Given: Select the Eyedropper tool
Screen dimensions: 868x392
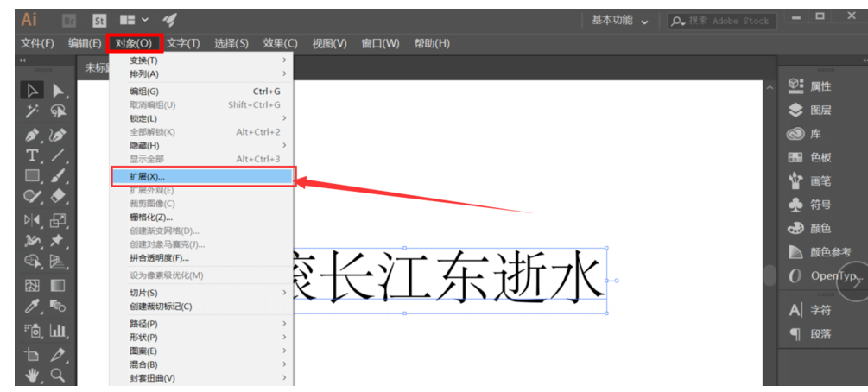Looking at the screenshot, I should (33, 307).
